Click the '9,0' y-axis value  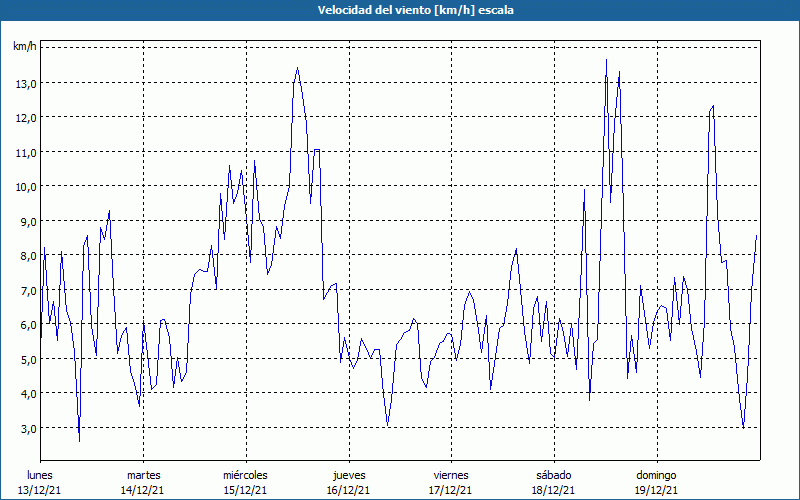tap(28, 221)
